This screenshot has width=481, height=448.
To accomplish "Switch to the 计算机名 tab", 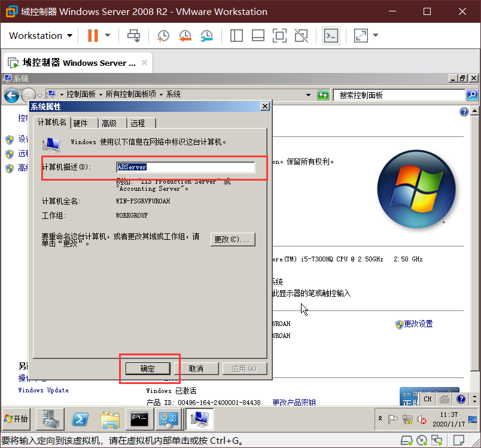I will coord(52,123).
